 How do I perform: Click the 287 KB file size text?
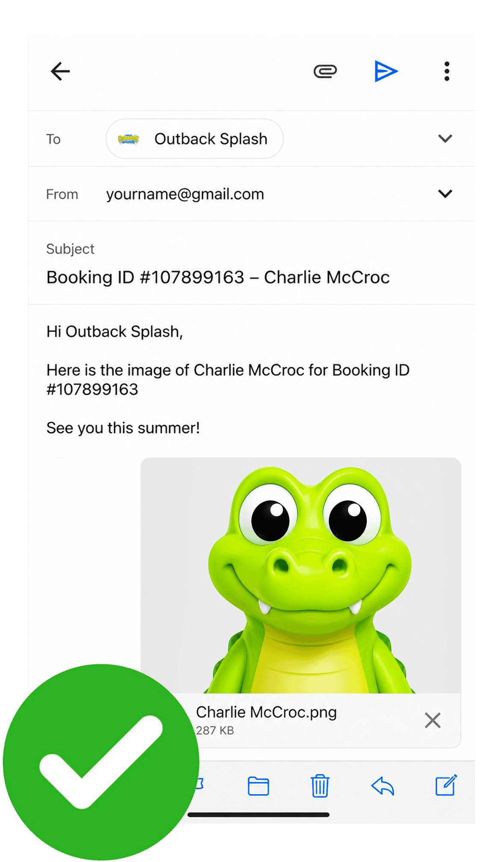215,731
